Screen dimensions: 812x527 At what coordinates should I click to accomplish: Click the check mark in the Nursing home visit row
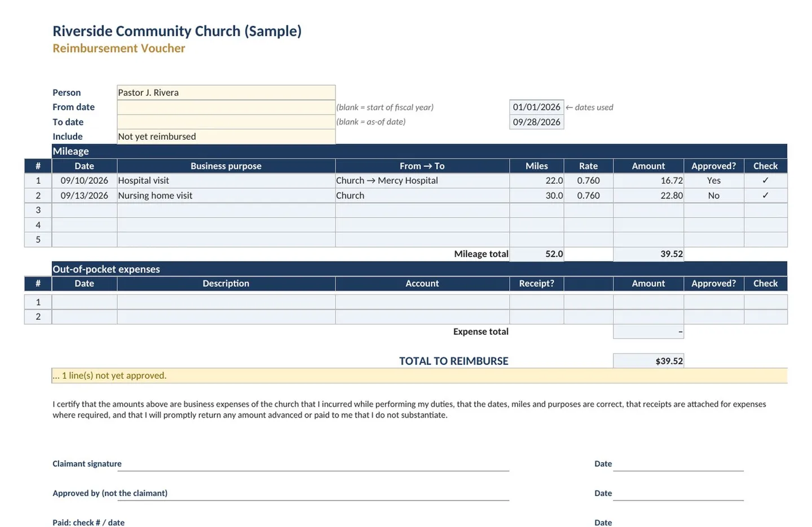(x=766, y=196)
